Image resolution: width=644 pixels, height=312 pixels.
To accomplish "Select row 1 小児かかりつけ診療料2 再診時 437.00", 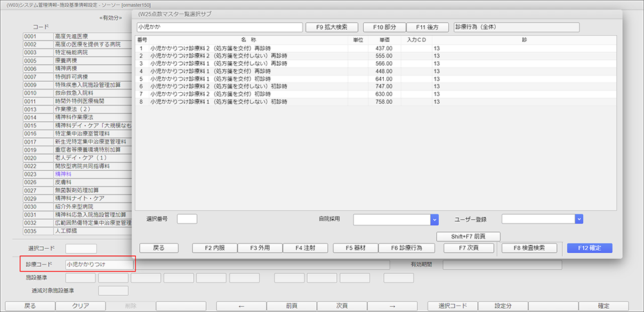I will 376,48.
